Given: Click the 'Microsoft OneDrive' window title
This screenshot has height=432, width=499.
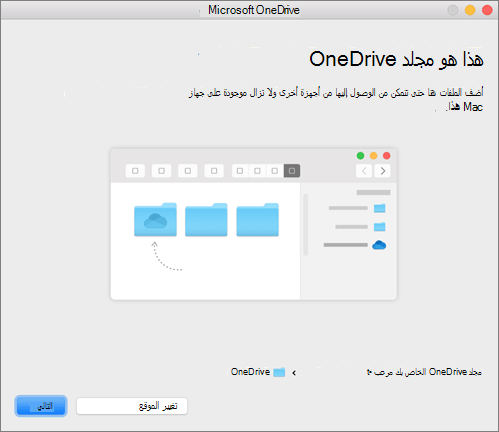Looking at the screenshot, I should pyautogui.click(x=254, y=10).
